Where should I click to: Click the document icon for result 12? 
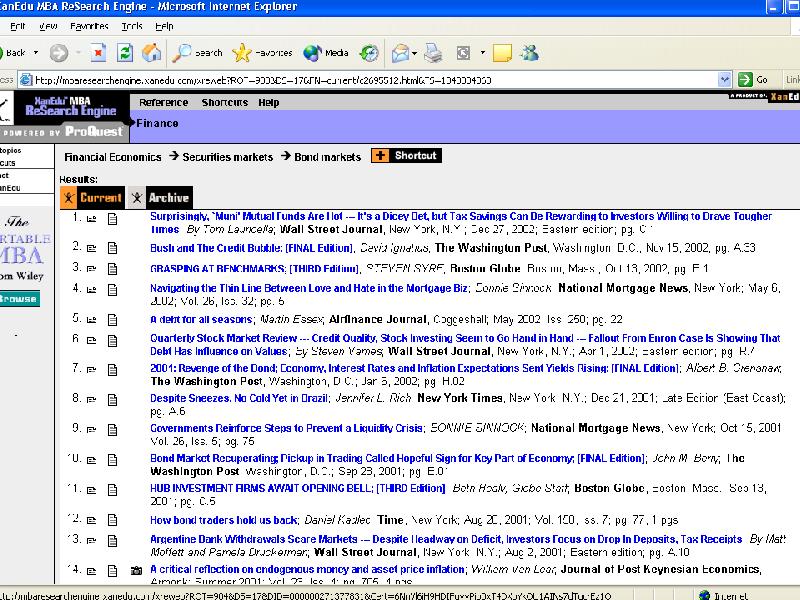click(x=112, y=520)
